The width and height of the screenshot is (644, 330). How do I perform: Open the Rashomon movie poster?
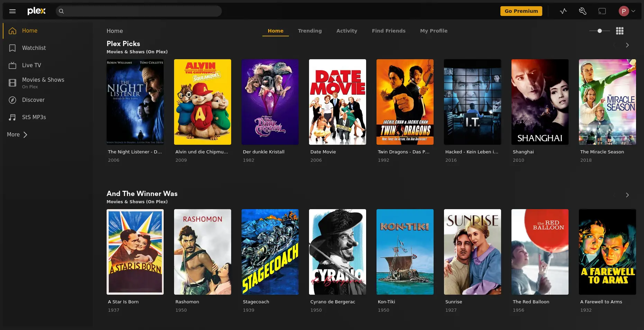(x=202, y=252)
